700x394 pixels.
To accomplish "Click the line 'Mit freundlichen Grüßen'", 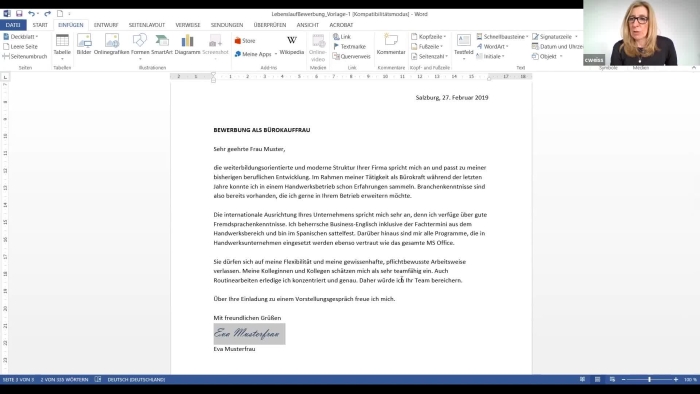I will pos(247,318).
